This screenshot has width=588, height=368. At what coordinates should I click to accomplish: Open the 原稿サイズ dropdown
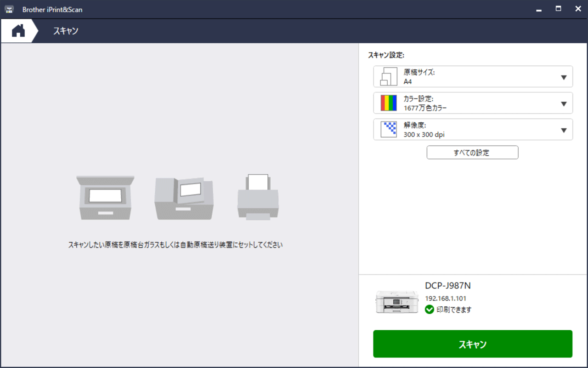(564, 76)
